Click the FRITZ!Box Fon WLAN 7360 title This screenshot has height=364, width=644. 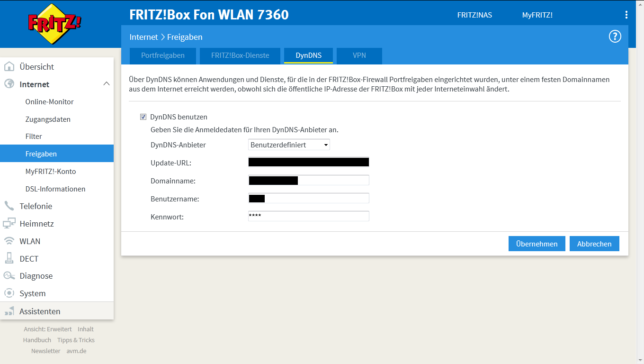[209, 14]
